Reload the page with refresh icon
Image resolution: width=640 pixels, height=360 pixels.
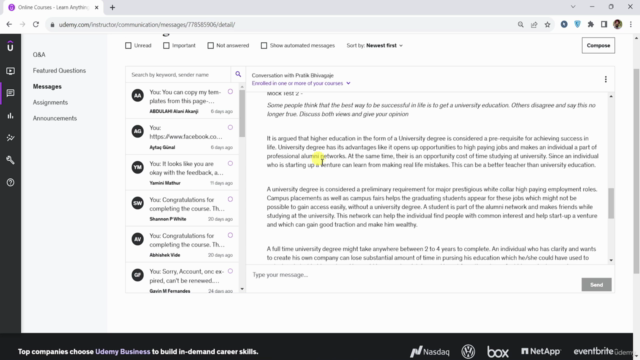36,24
